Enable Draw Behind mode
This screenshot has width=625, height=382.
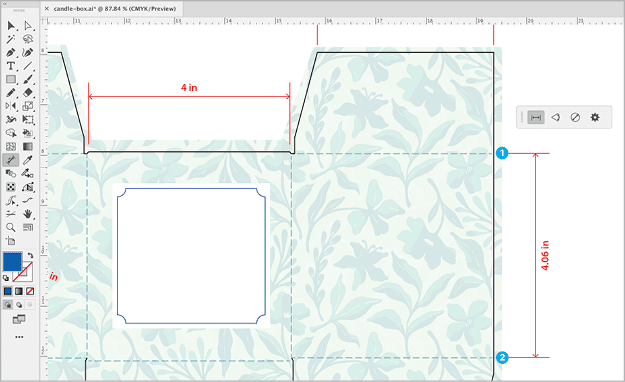[x=19, y=305]
